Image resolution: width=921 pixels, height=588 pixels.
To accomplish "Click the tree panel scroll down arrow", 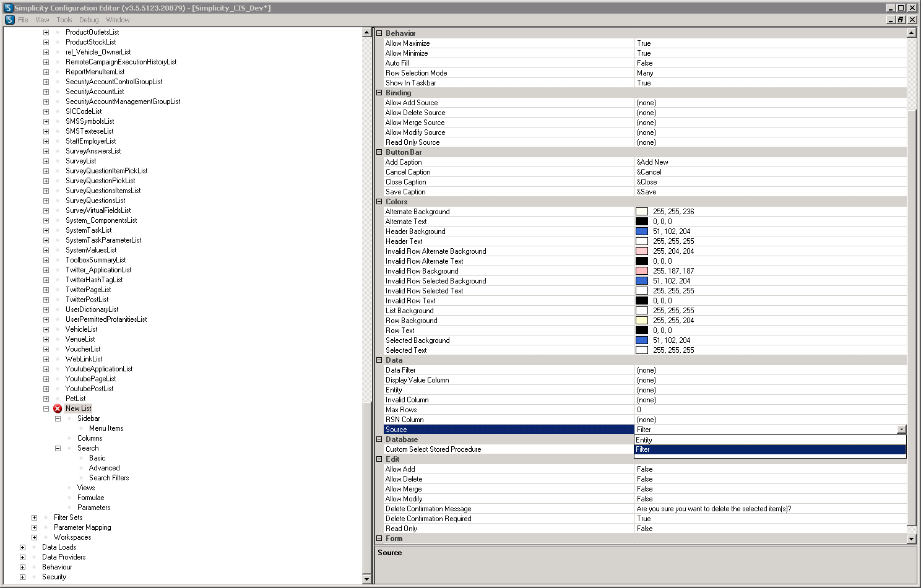I will pyautogui.click(x=366, y=579).
